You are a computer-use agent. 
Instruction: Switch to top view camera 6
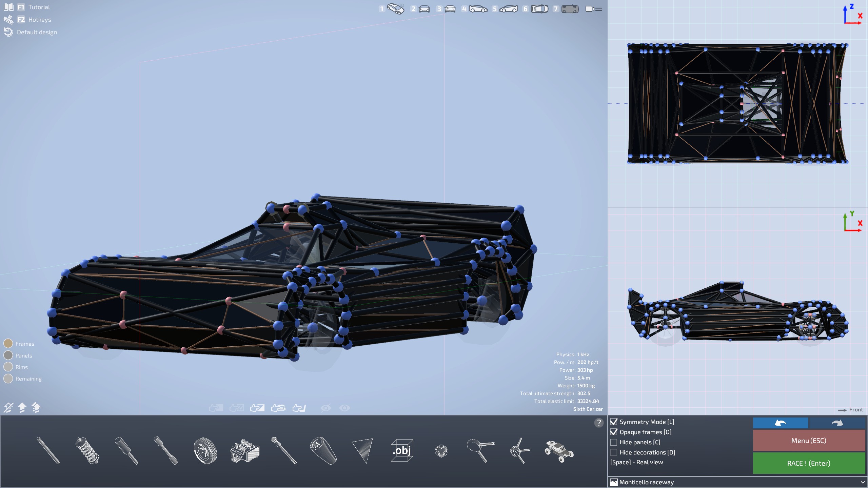tap(539, 9)
